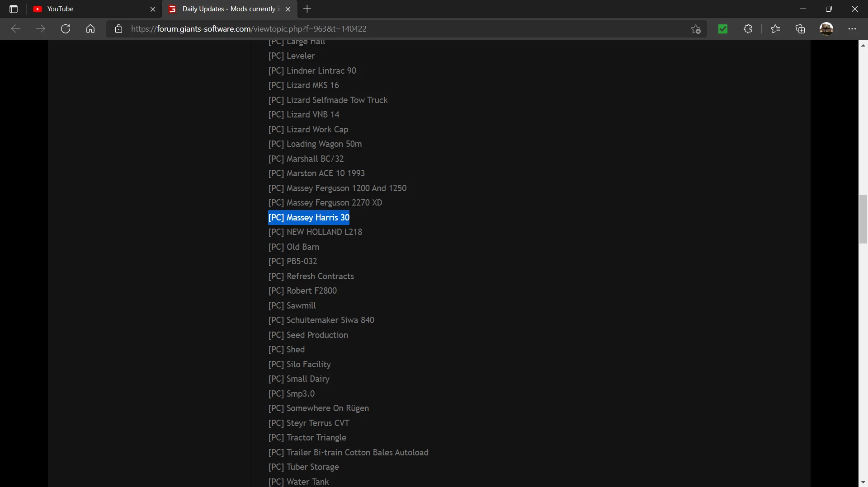Click the highlighted Massey Harris 30 entry
Viewport: 868px width, 487px height.
pos(309,218)
